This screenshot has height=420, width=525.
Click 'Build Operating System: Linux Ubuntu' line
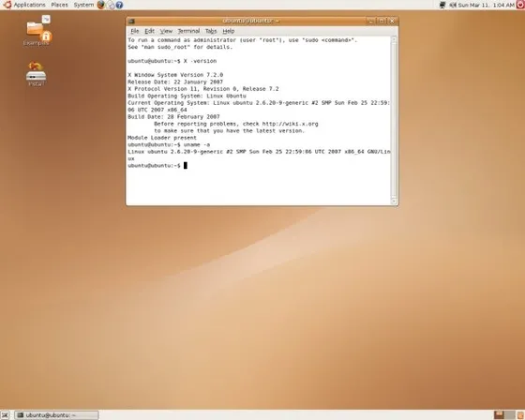pyautogui.click(x=187, y=97)
